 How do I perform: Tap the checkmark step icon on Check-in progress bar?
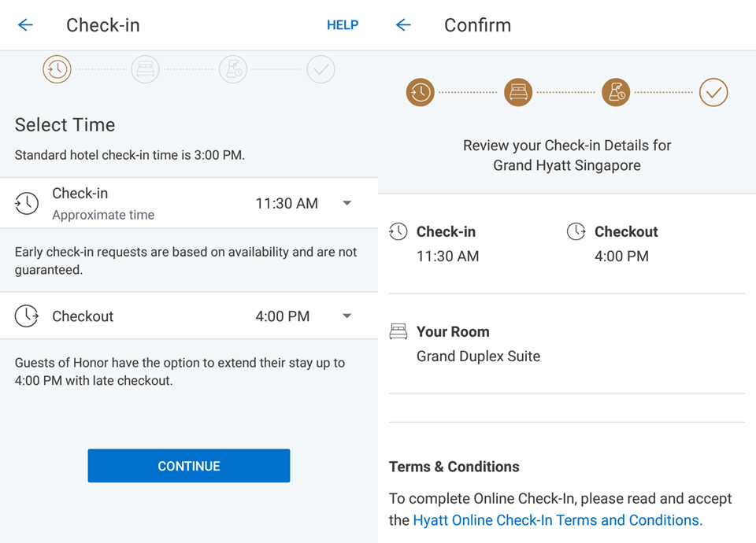321,70
